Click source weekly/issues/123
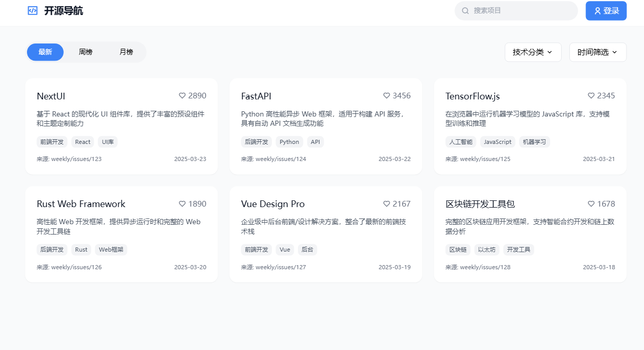 [69, 159]
